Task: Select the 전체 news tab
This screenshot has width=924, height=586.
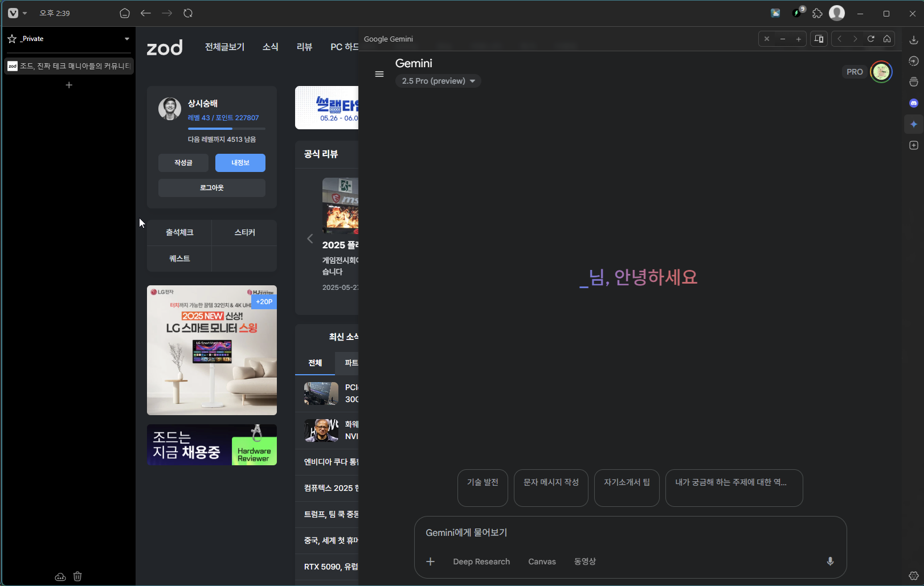Action: coord(315,363)
